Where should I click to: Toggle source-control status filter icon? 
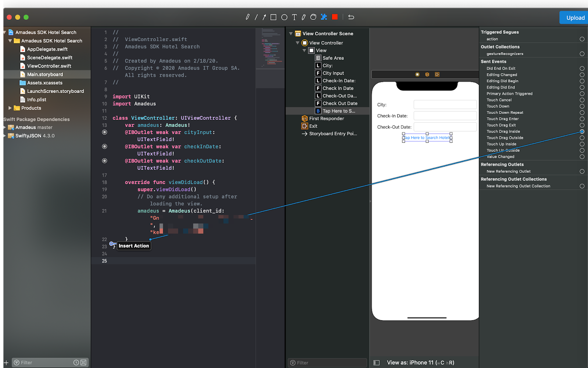click(x=83, y=362)
